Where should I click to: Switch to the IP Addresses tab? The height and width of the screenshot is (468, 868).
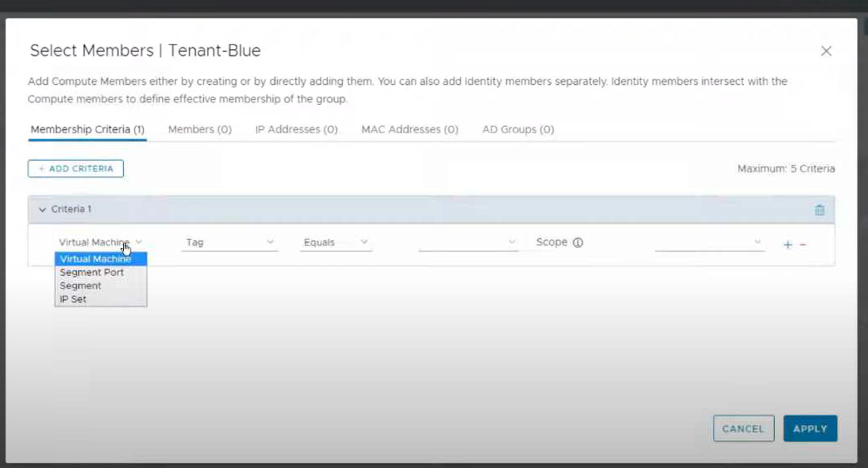296,130
